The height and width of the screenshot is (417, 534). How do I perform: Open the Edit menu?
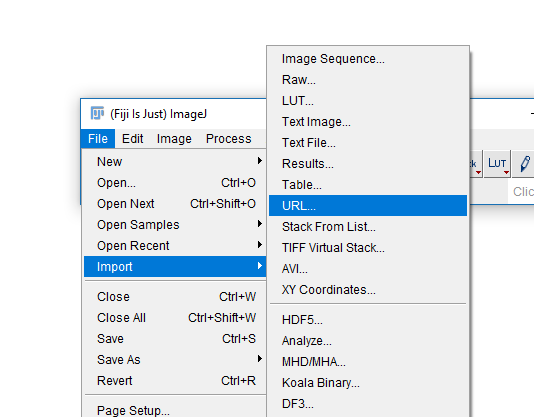pyautogui.click(x=132, y=139)
